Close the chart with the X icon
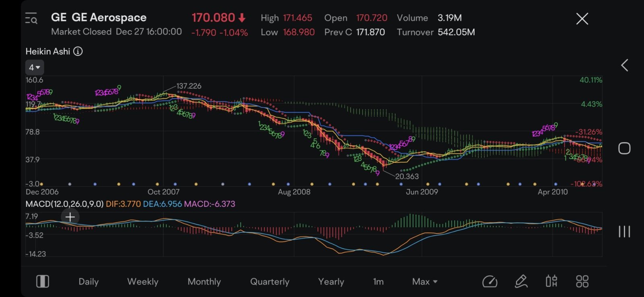Image resolution: width=644 pixels, height=297 pixels. (582, 19)
